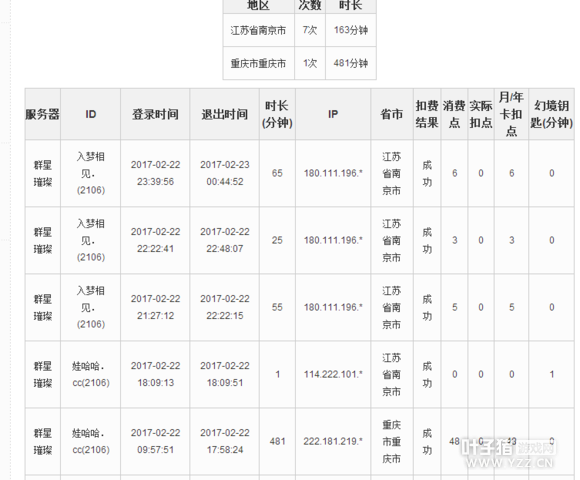The height and width of the screenshot is (480, 580).
Task: Click the 服务器 column header
Action: (43, 114)
